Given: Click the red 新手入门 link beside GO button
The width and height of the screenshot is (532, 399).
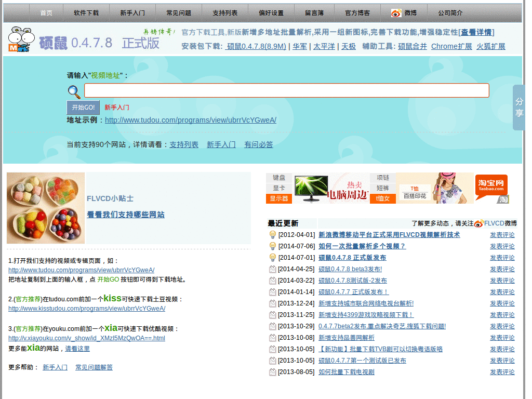Looking at the screenshot, I should tap(117, 108).
